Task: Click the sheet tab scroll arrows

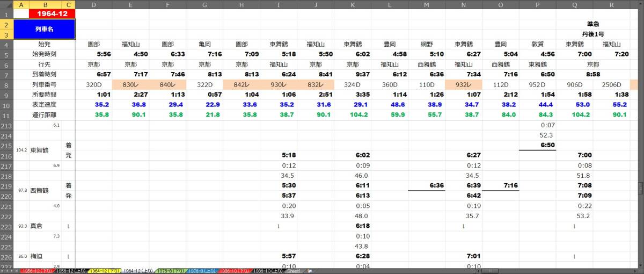Action: click(10, 271)
